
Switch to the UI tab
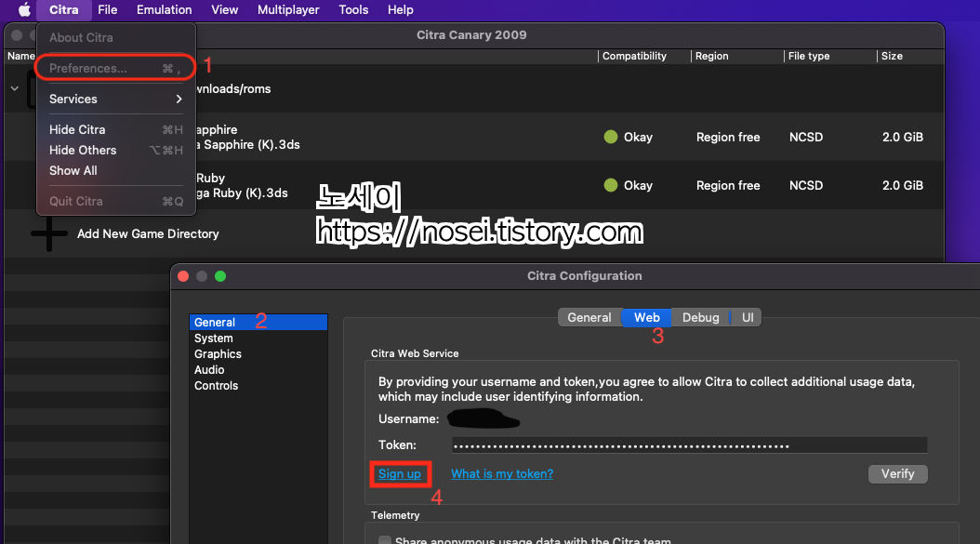[747, 318]
